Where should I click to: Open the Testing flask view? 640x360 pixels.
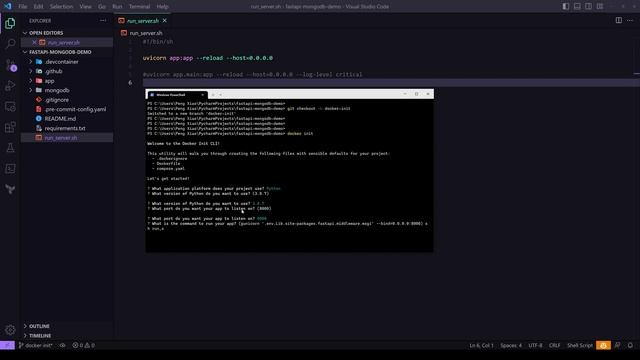click(10, 148)
